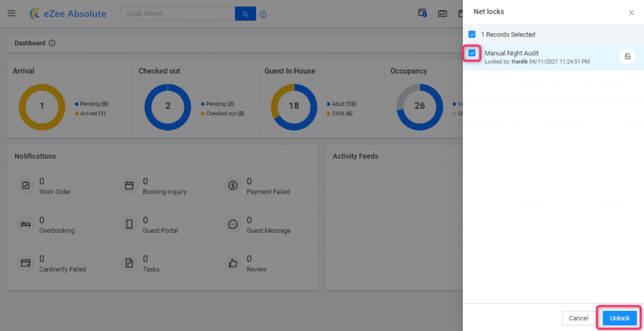Uncheck the Manual Night Audit checkbox
This screenshot has height=331, width=644.
coord(472,53)
